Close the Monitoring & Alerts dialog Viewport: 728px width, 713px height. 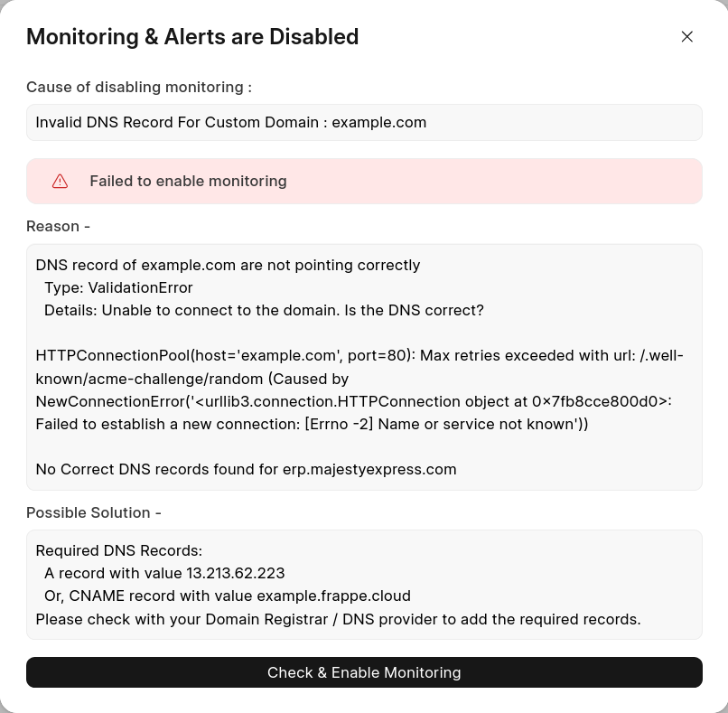(x=687, y=37)
